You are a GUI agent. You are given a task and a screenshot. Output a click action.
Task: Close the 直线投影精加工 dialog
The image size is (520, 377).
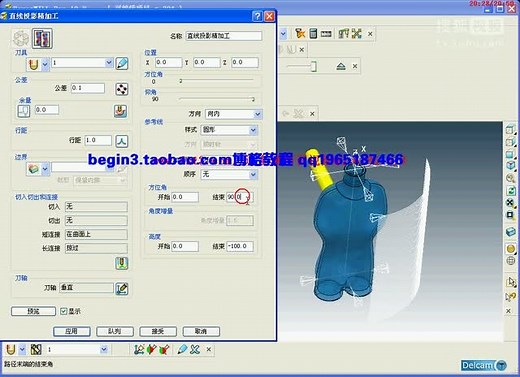coord(269,16)
